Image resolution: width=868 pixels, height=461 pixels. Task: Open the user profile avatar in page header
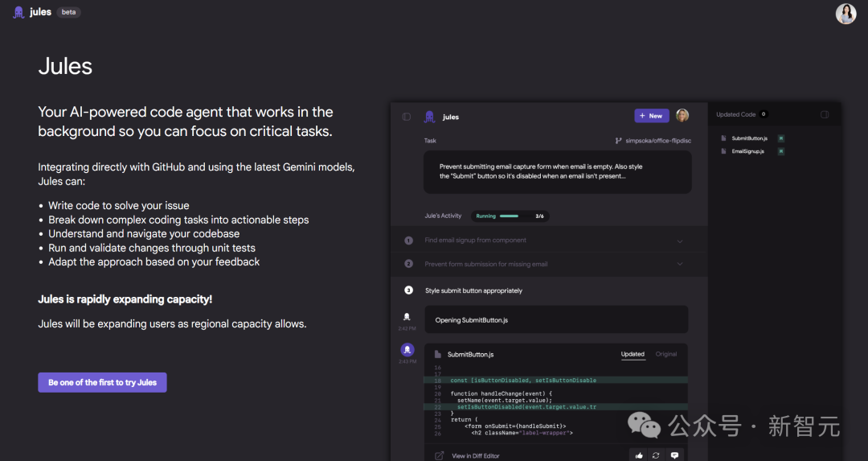845,14
